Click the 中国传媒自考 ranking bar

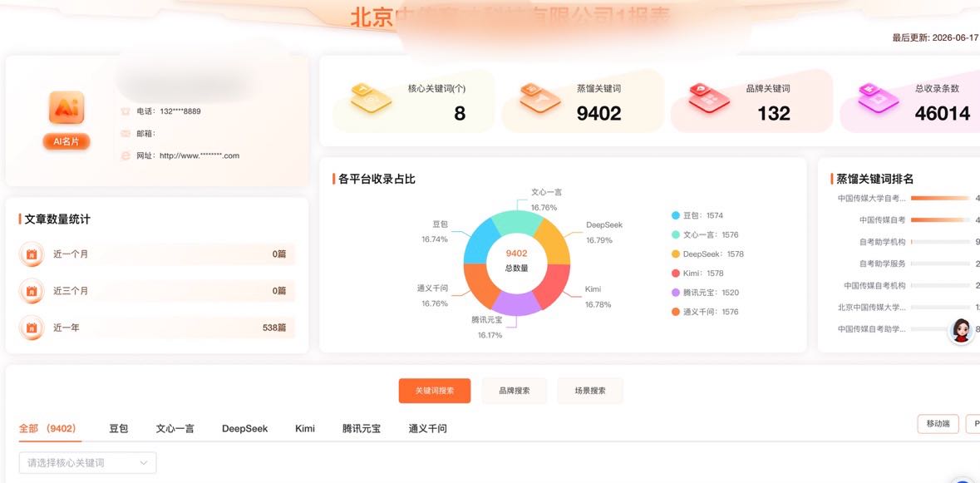point(941,220)
